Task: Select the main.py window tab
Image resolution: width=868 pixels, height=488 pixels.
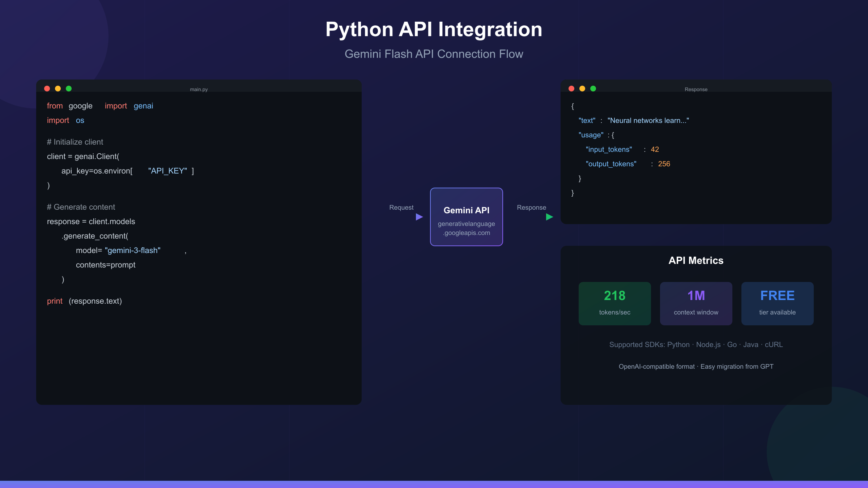Action: (199, 89)
